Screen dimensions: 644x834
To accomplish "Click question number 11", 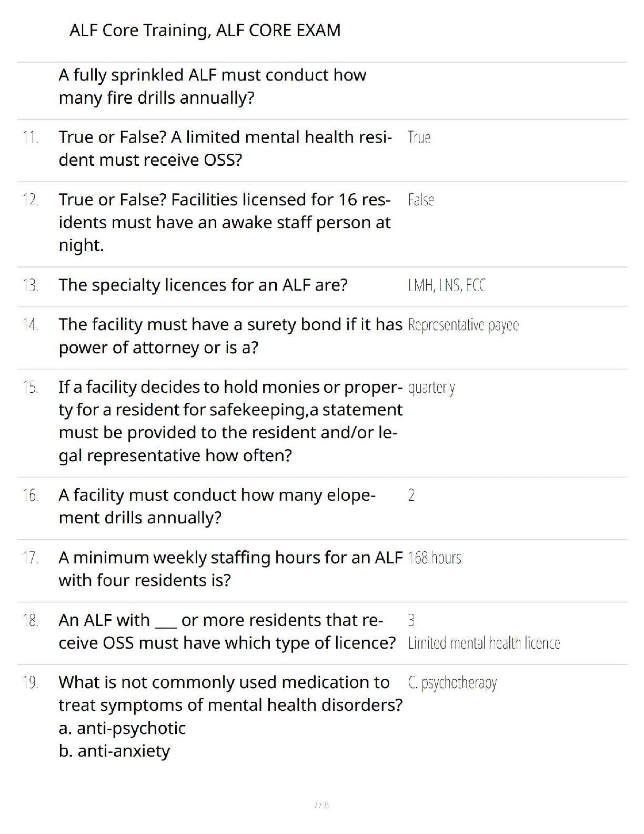I will tap(31, 137).
